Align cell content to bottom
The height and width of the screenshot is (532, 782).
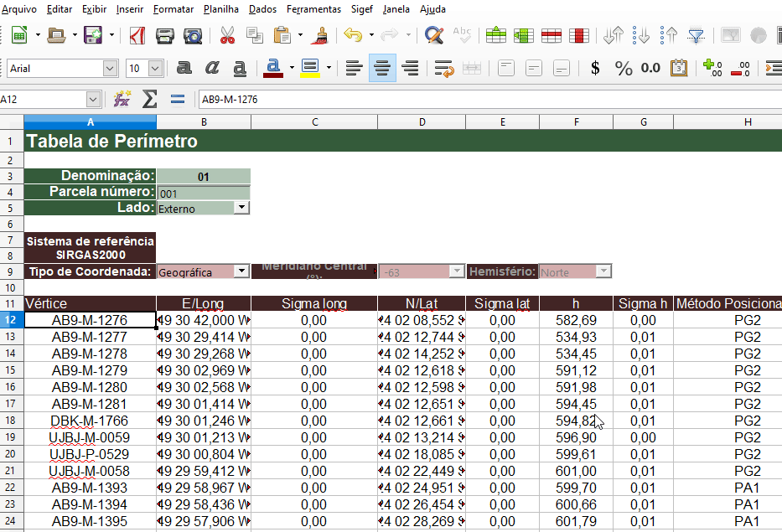562,68
